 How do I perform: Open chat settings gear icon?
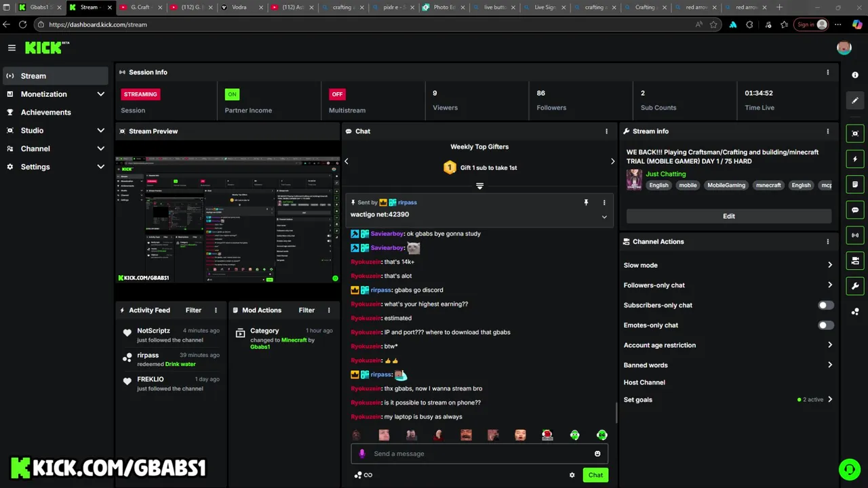coord(572,475)
